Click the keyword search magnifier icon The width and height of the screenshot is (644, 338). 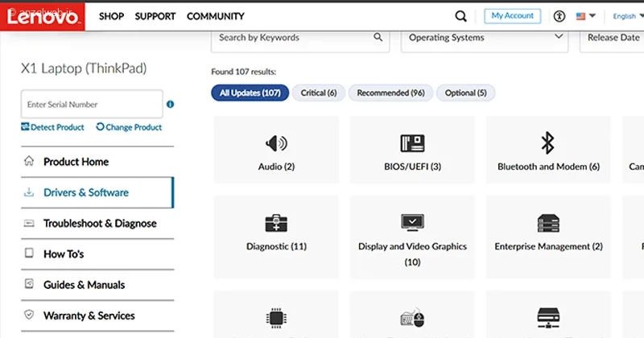[378, 37]
